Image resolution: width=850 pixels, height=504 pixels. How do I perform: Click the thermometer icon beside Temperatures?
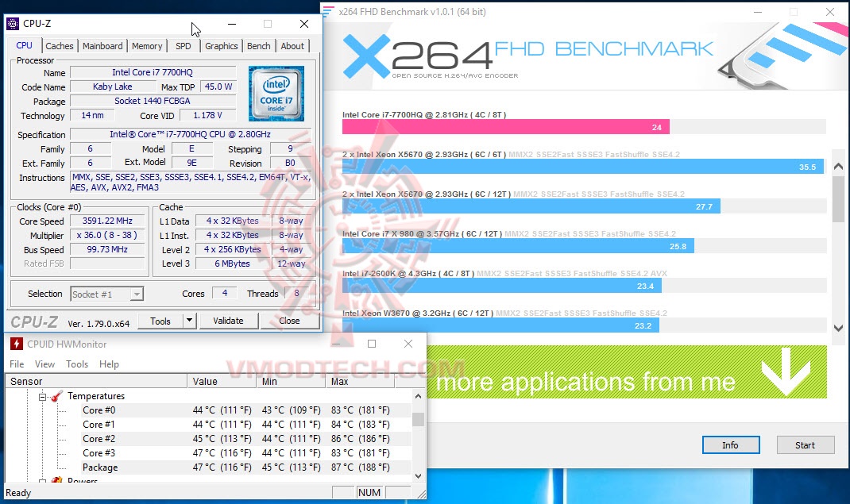click(57, 396)
